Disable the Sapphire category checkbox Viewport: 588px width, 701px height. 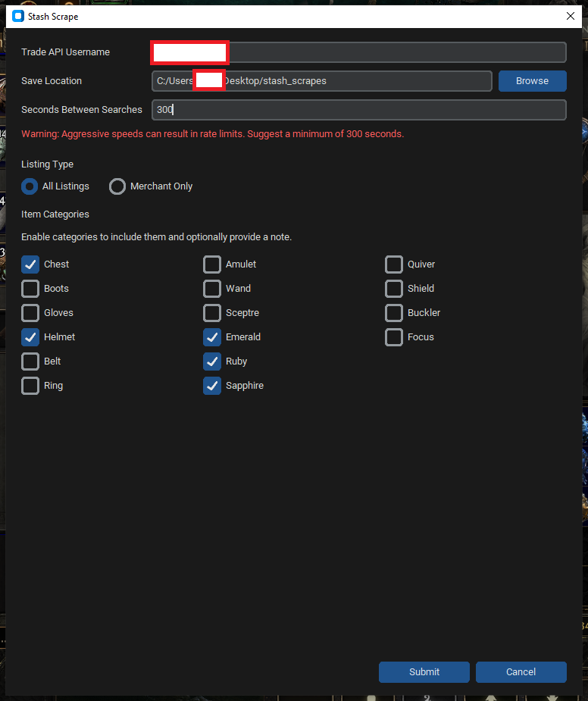click(212, 386)
